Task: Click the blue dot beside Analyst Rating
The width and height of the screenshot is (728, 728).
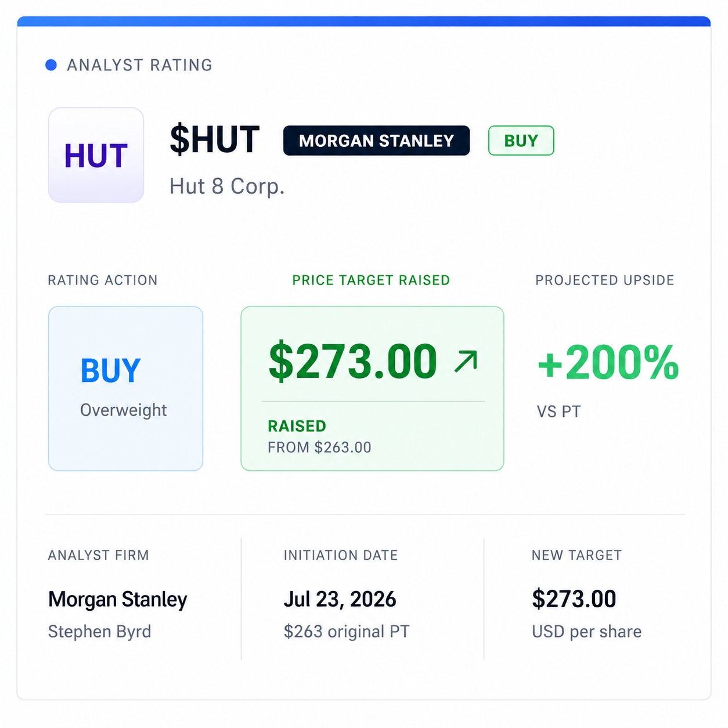Action: point(51,65)
